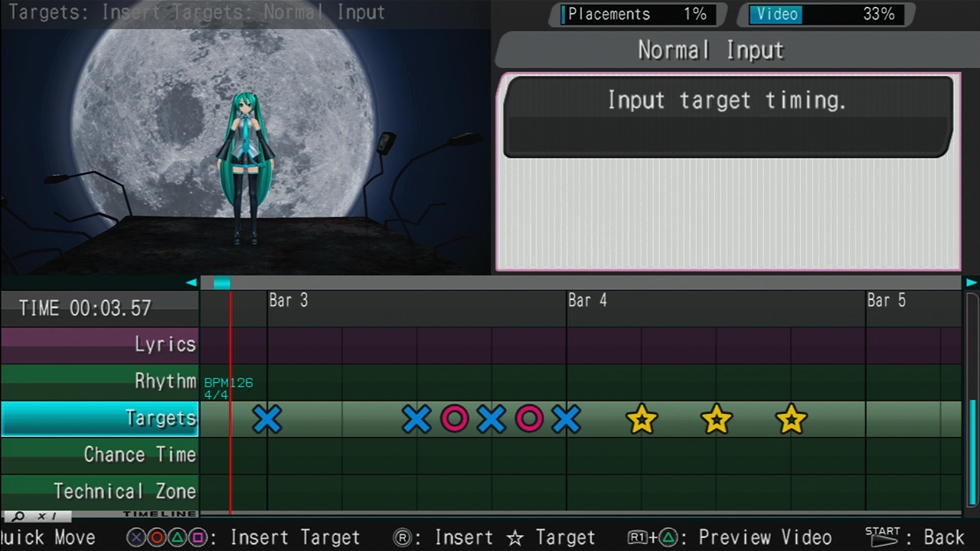This screenshot has height=551, width=980.
Task: Select the first pink circle target
Action: point(454,419)
